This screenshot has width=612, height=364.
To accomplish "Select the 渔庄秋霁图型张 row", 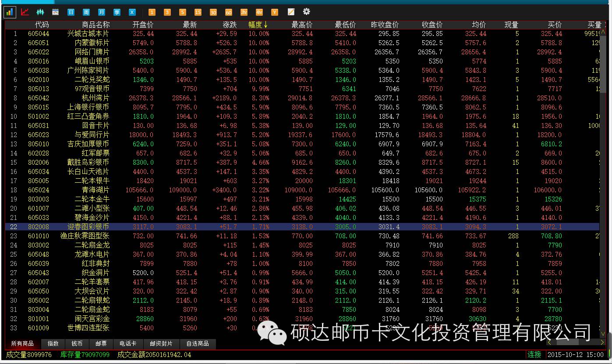I will pyautogui.click(x=302, y=236).
